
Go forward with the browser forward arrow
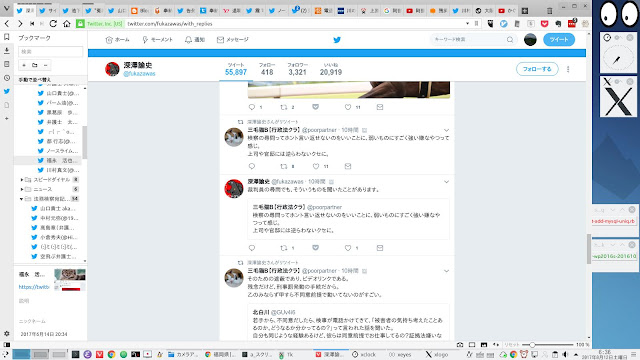click(20, 24)
